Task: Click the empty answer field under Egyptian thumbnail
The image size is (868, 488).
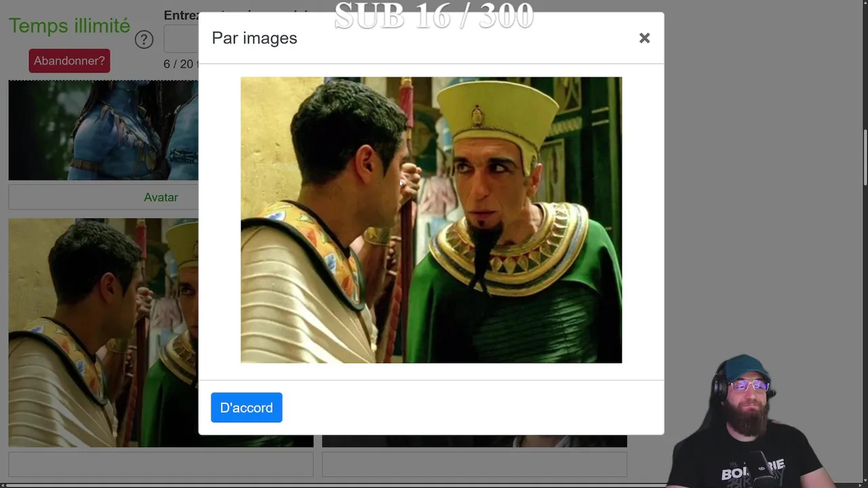Action: click(x=161, y=465)
